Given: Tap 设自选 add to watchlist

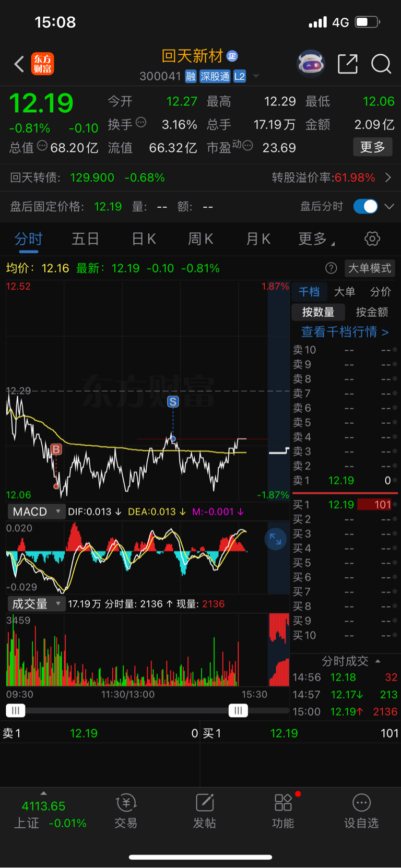Looking at the screenshot, I should coord(361,811).
